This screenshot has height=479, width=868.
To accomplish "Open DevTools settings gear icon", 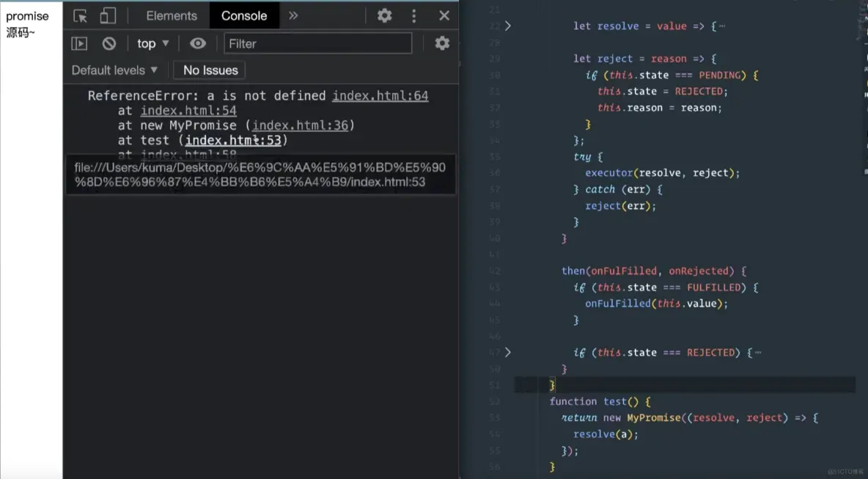I will [385, 15].
